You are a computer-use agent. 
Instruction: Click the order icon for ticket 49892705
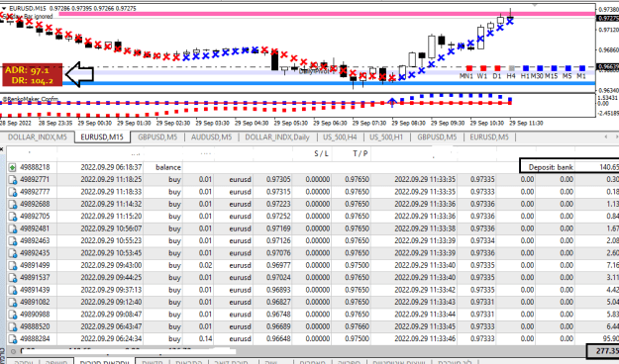pyautogui.click(x=12, y=217)
